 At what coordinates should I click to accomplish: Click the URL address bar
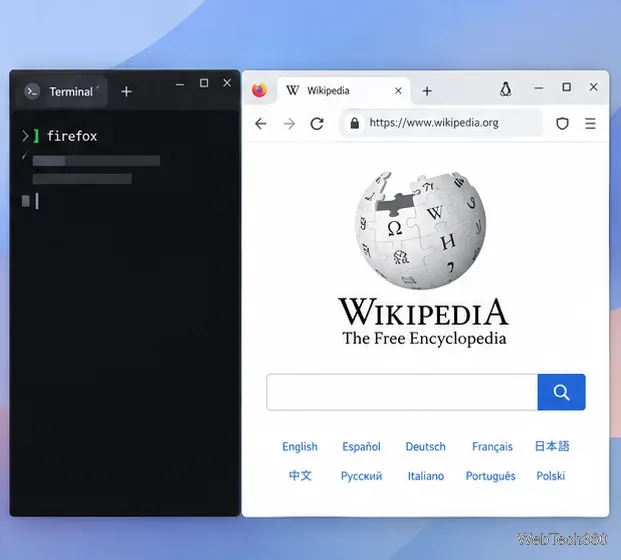(441, 123)
